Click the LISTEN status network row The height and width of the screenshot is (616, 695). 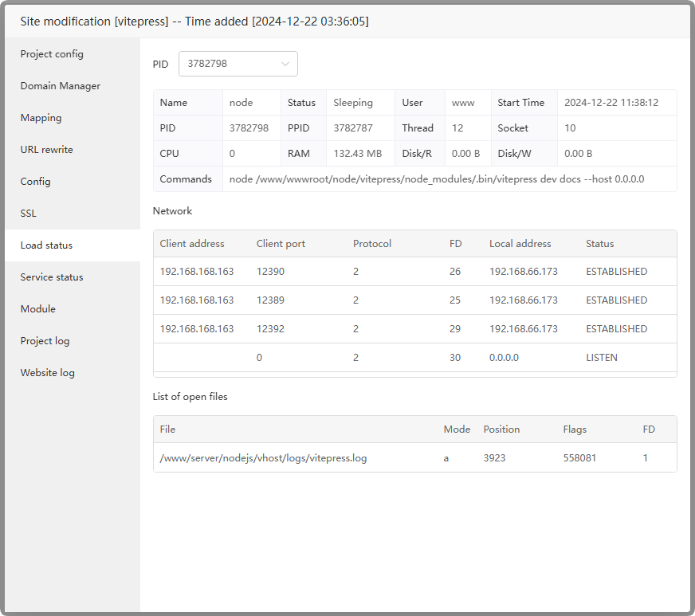pos(414,358)
